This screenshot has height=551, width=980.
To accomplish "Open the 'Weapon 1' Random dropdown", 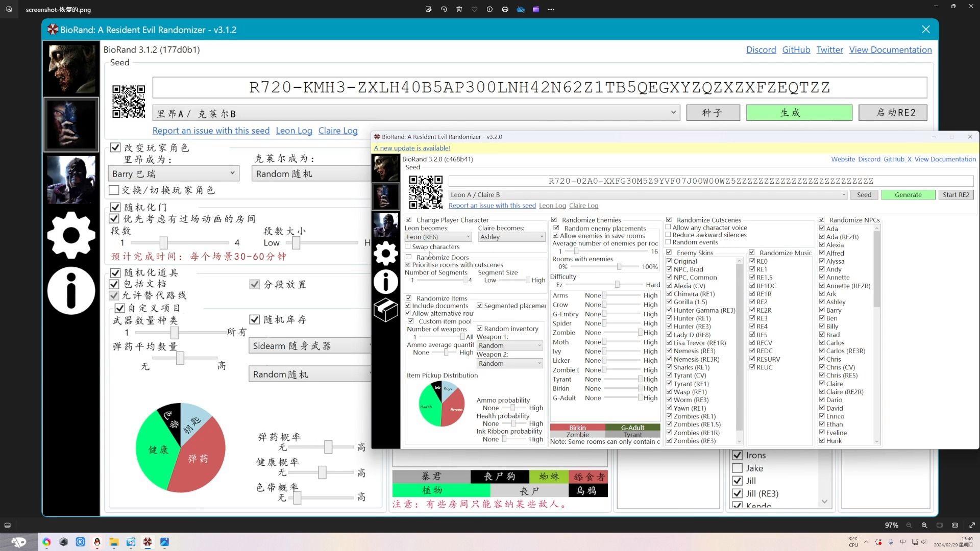I will (x=509, y=345).
